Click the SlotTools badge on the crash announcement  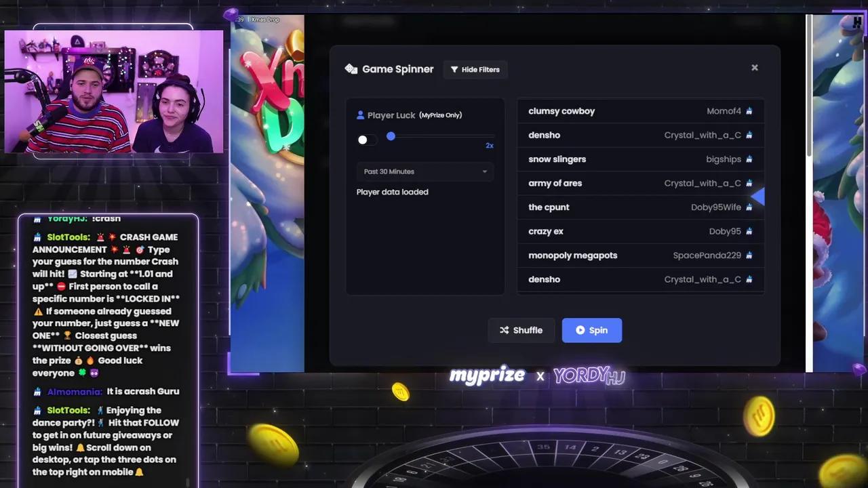pyautogui.click(x=37, y=237)
